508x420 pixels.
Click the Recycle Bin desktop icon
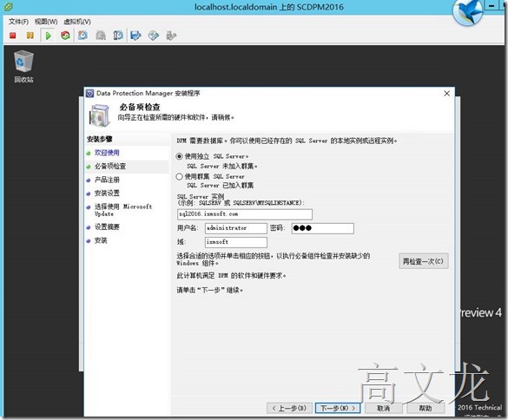[x=23, y=66]
